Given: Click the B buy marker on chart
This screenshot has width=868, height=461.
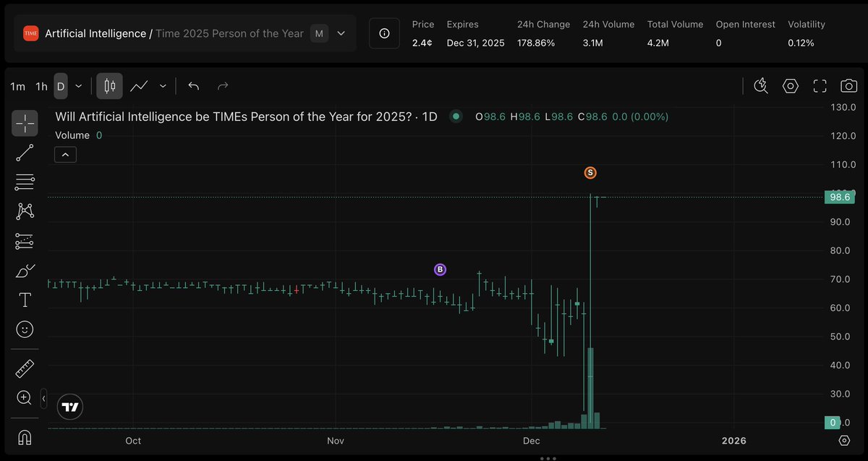Looking at the screenshot, I should [440, 270].
